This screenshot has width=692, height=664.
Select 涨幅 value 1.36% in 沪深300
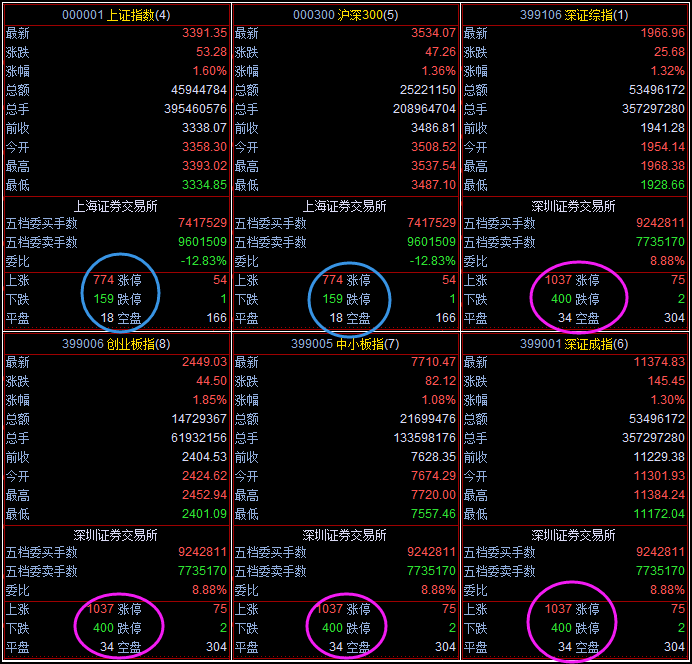pyautogui.click(x=438, y=71)
